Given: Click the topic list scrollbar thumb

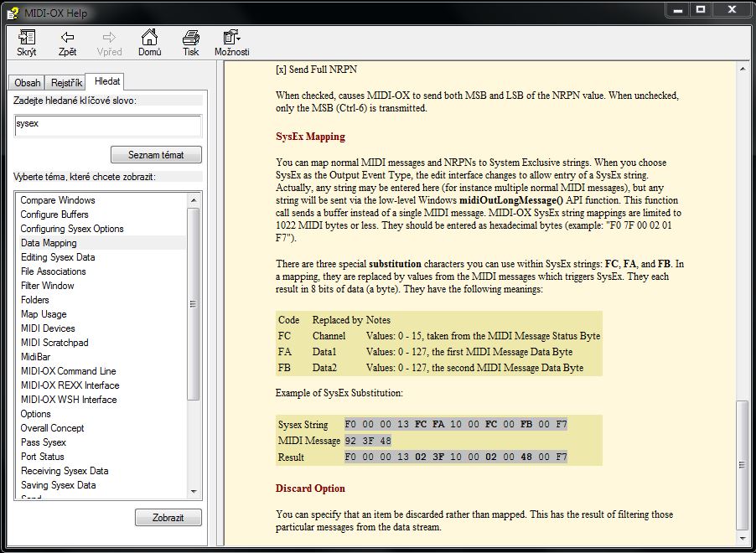Looking at the screenshot, I should coord(194,304).
